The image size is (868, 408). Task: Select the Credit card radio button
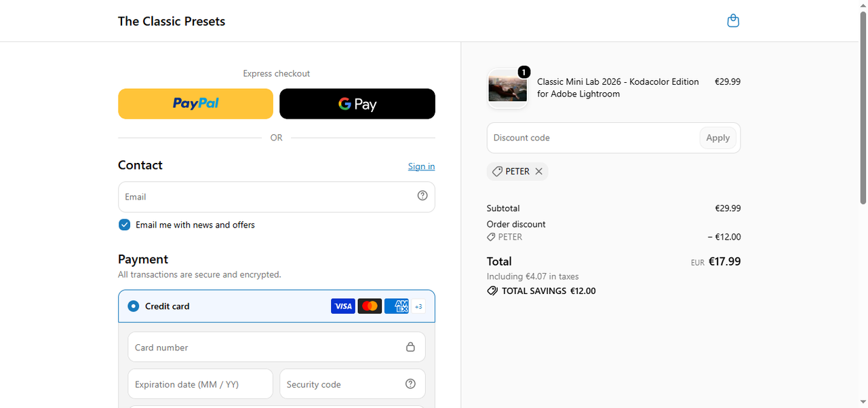click(133, 306)
